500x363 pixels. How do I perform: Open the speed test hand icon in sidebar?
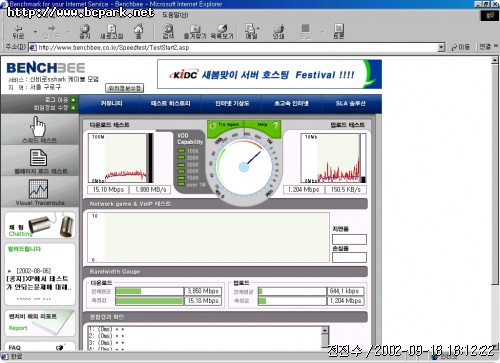click(39, 129)
